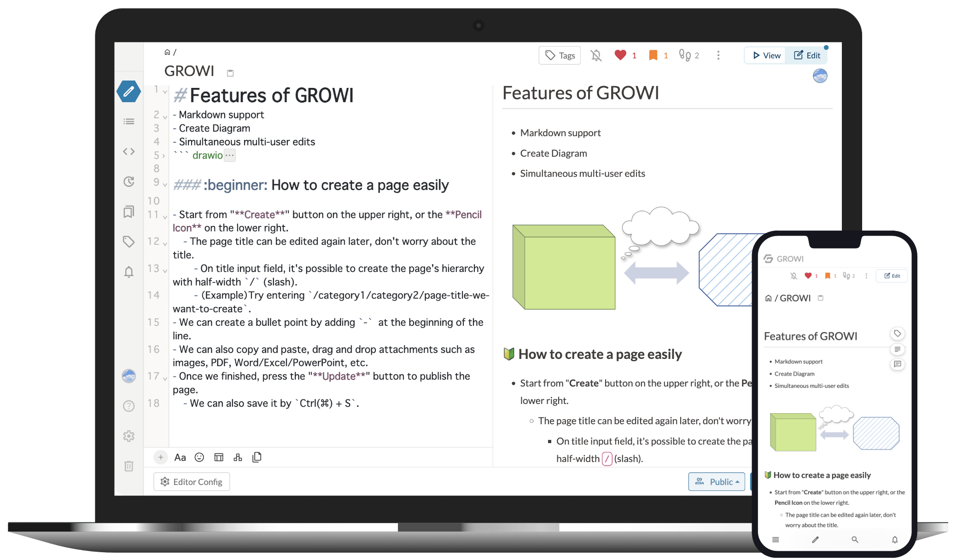Image resolution: width=957 pixels, height=560 pixels.
Task: Click the user avatar below the Edit tab
Action: [820, 75]
